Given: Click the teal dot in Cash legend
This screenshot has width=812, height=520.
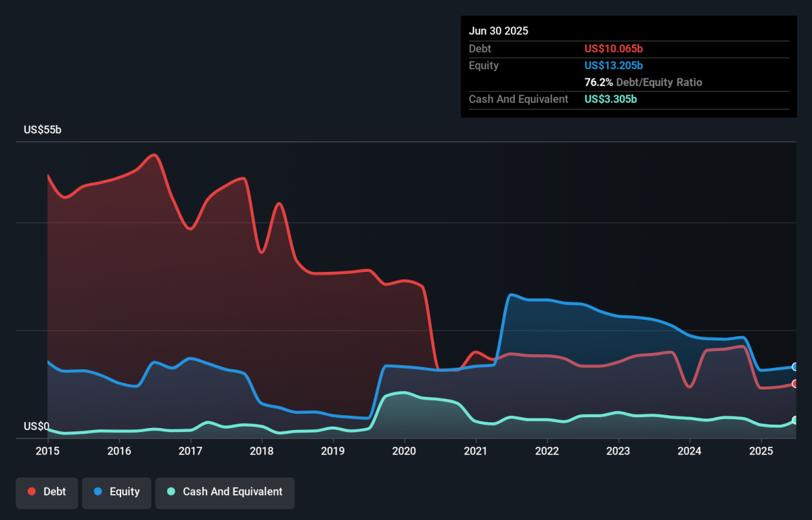Looking at the screenshot, I should pyautogui.click(x=172, y=492).
